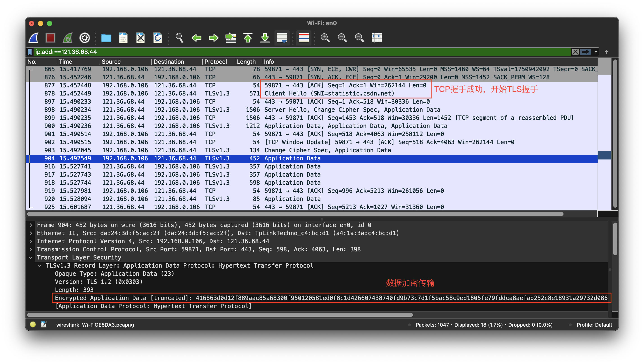The width and height of the screenshot is (644, 364).
Task: Sort by the Protocol column header
Action: click(x=216, y=62)
